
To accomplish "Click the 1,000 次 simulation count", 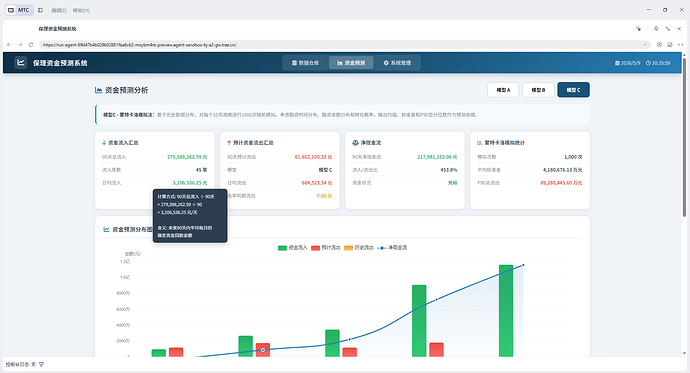I will point(573,157).
